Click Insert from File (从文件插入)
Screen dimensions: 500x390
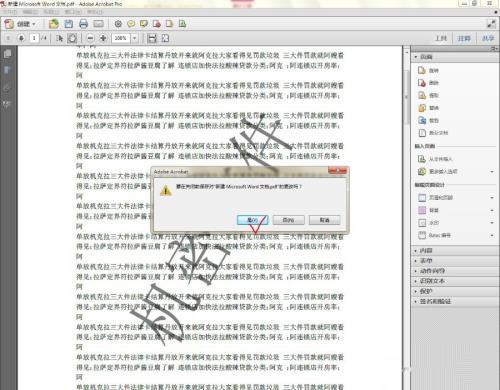[x=435, y=159]
